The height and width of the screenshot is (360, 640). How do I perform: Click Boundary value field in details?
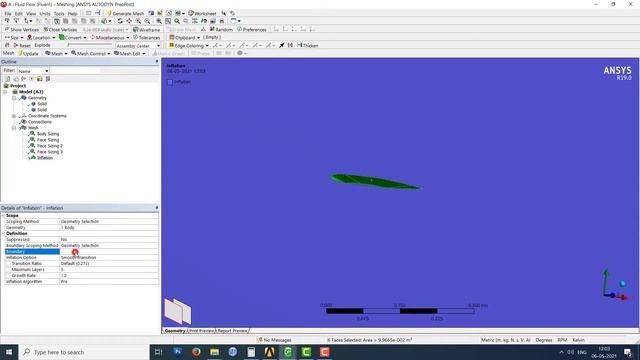(109, 251)
